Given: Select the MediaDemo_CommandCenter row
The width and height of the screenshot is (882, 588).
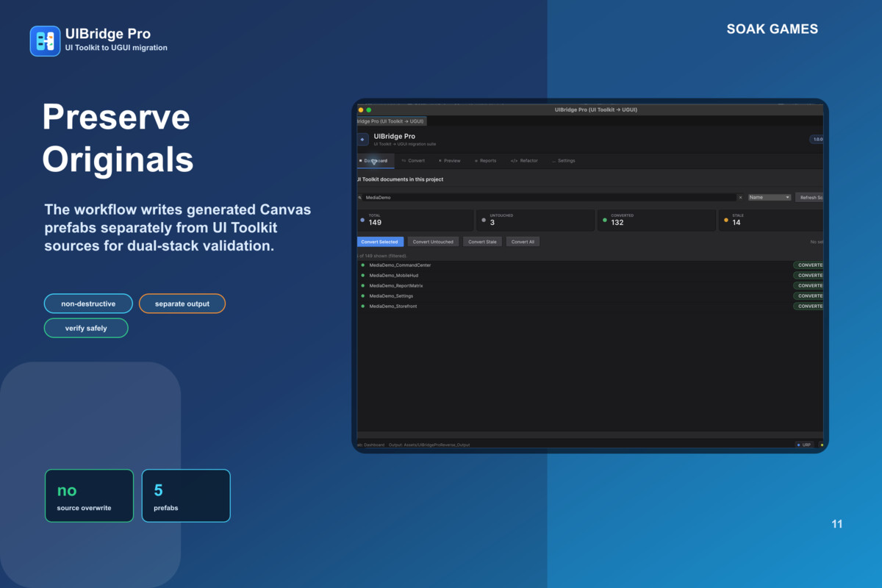Looking at the screenshot, I should [x=590, y=265].
